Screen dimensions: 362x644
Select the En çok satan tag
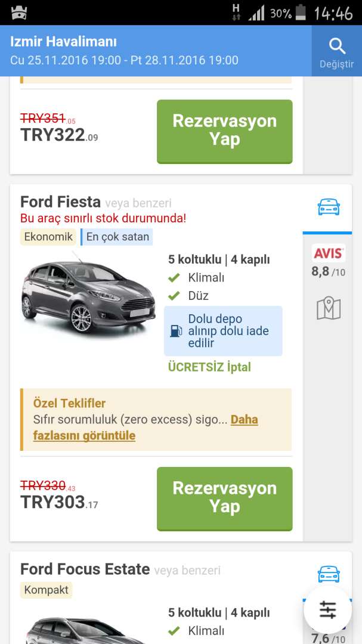coord(117,237)
